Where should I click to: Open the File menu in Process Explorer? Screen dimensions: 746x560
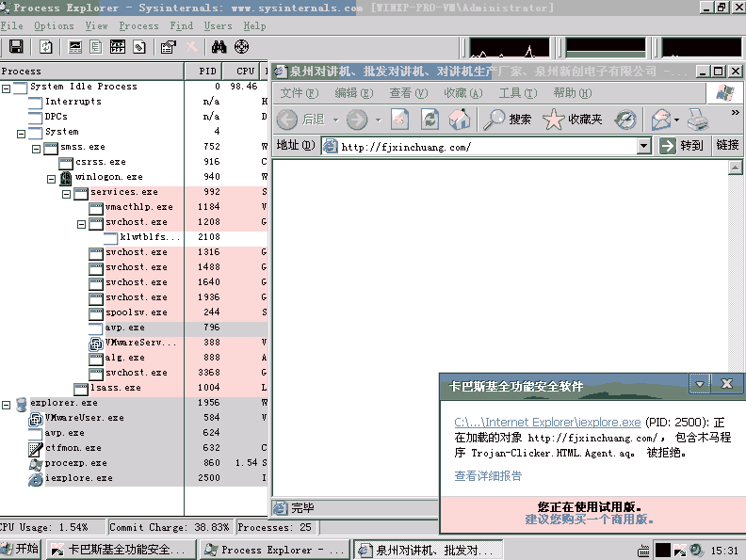coord(12,25)
